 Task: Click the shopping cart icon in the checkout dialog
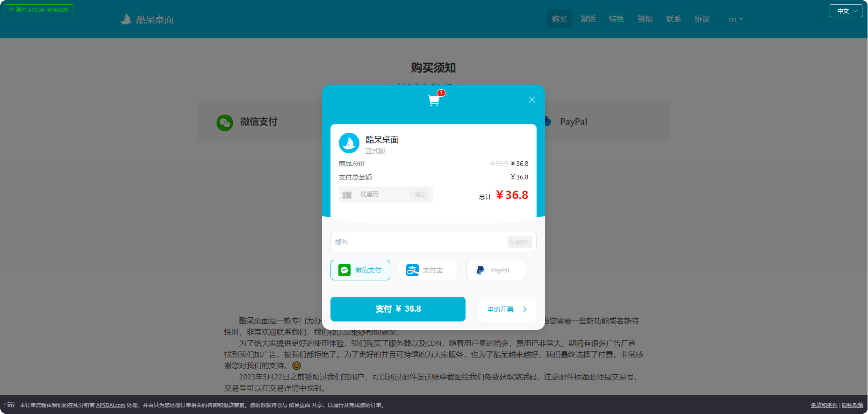(434, 100)
